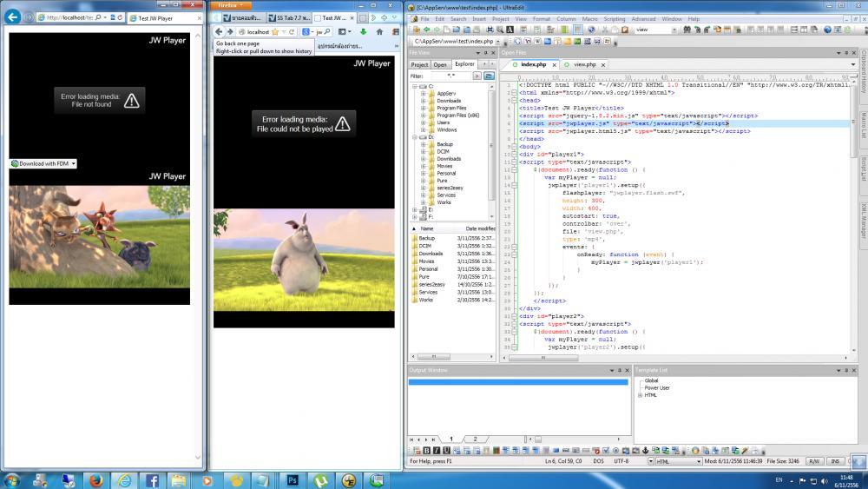Click Internet Explorer's back arrow button
This screenshot has width=868, height=489.
click(x=13, y=17)
